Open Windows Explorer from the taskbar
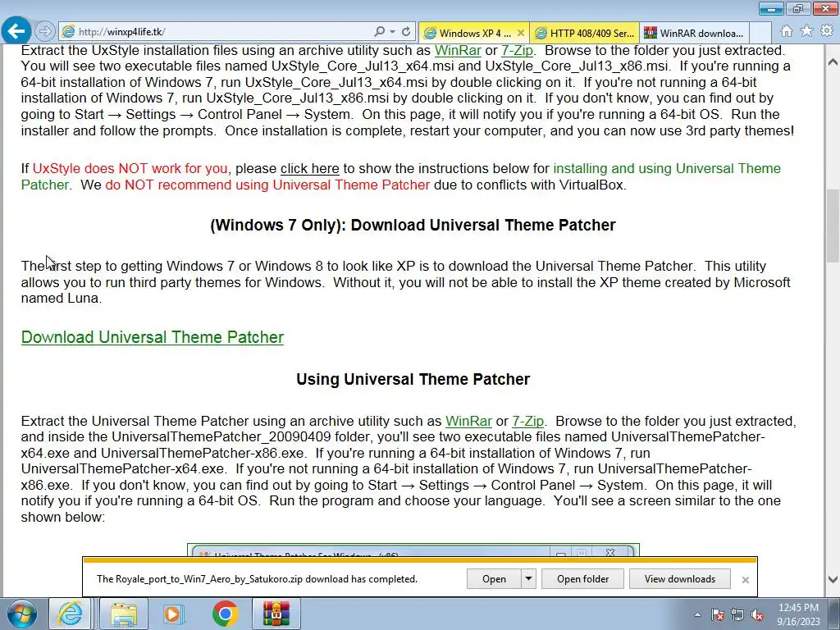 (x=123, y=614)
